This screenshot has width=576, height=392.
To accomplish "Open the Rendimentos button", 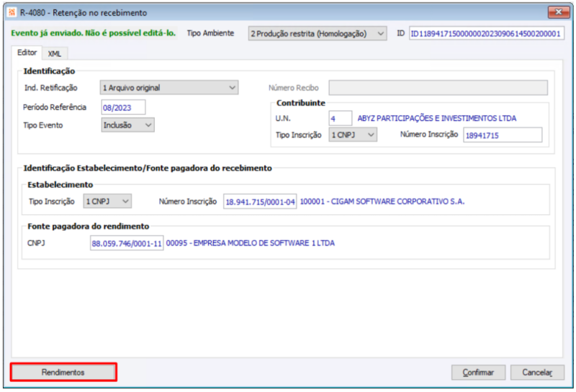I will pyautogui.click(x=63, y=372).
